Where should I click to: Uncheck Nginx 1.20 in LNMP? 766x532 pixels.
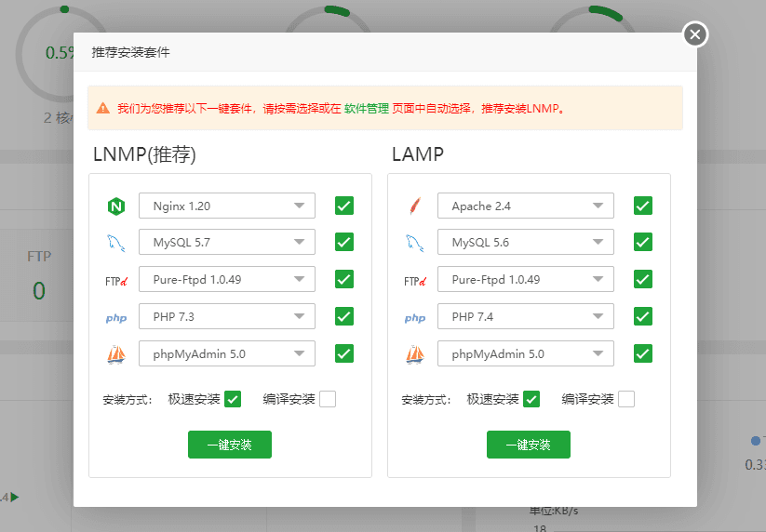click(x=344, y=206)
